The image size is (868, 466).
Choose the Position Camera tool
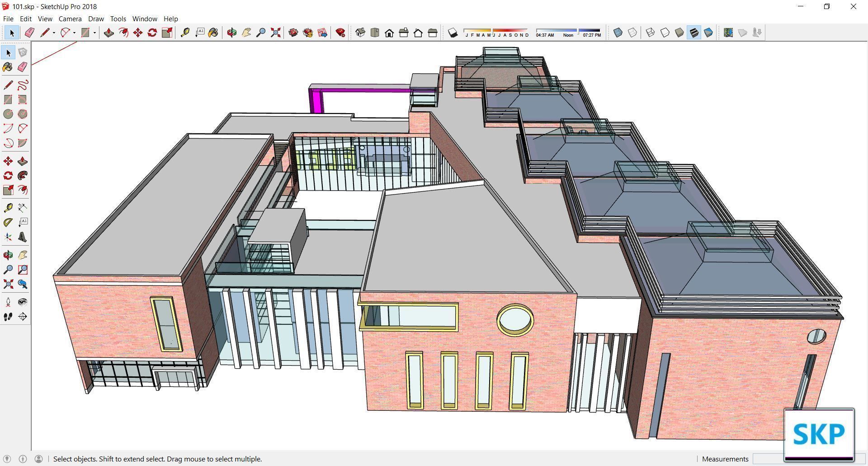tap(8, 302)
